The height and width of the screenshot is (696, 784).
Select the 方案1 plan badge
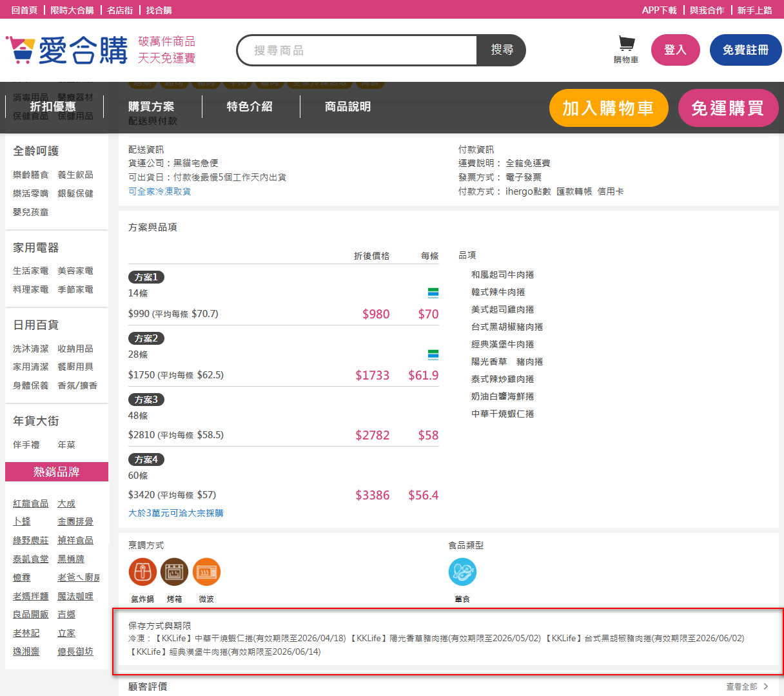(146, 277)
